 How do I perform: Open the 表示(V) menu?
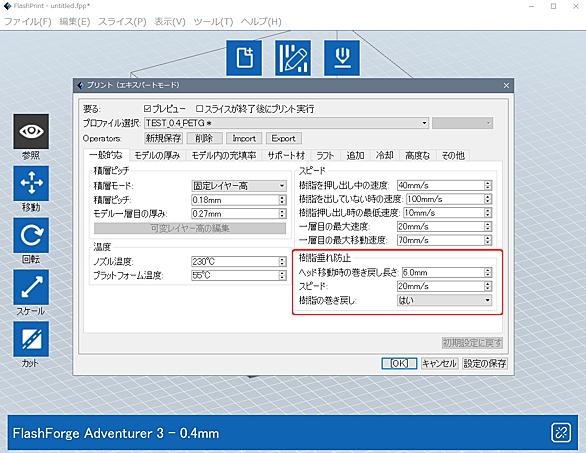[170, 22]
